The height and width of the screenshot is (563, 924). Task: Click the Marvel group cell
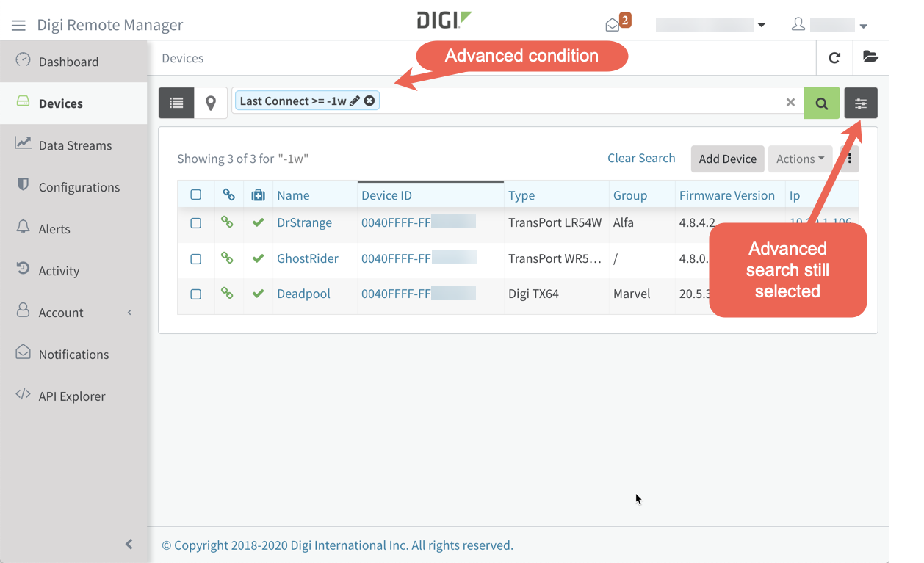click(x=632, y=294)
